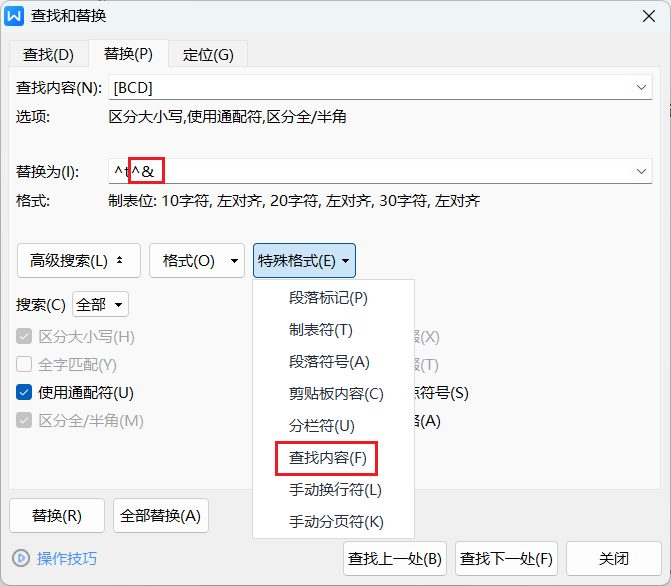Switch to the 定位(G) tab
This screenshot has width=671, height=586.
208,54
